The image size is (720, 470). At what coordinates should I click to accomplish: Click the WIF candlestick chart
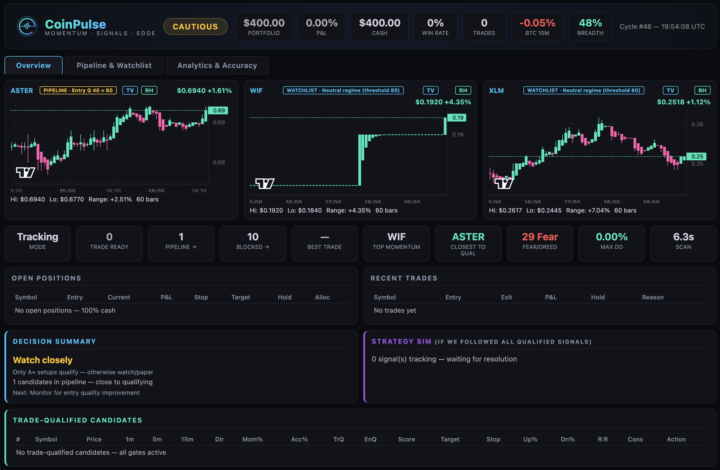(360, 154)
